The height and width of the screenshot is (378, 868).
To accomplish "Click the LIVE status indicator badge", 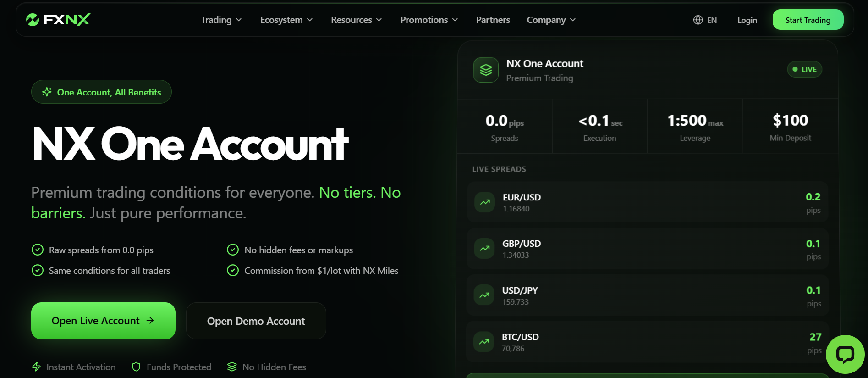I will tap(805, 69).
